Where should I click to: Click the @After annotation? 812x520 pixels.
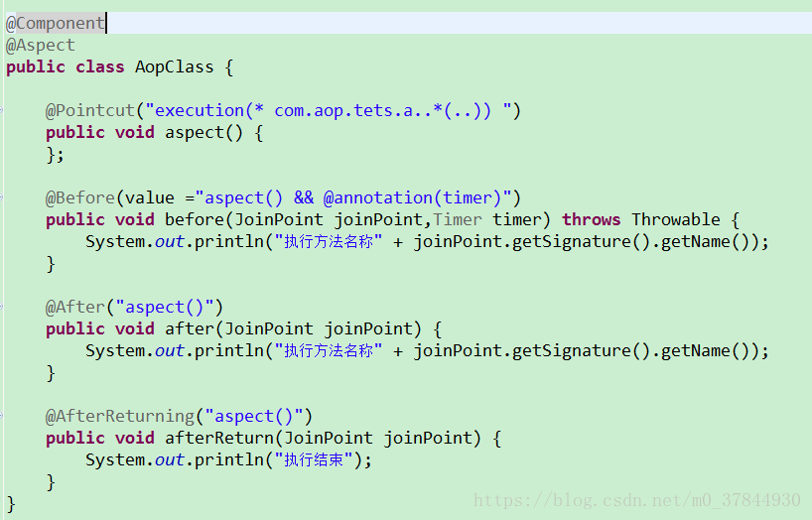click(75, 307)
